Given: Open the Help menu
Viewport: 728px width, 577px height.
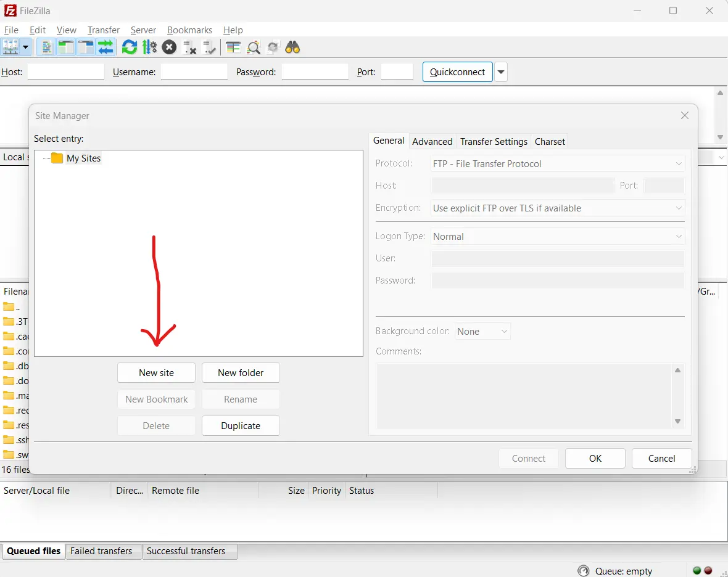Looking at the screenshot, I should [x=233, y=30].
